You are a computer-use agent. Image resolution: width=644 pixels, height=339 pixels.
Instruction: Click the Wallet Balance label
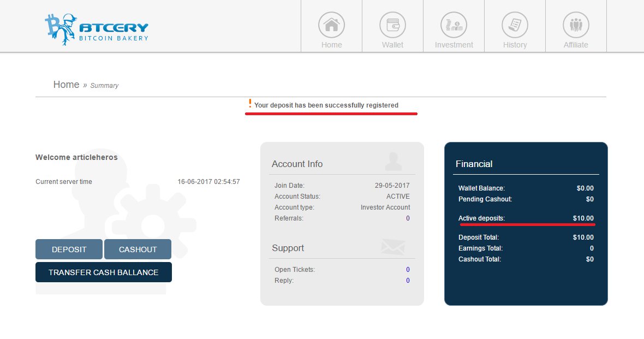(481, 188)
